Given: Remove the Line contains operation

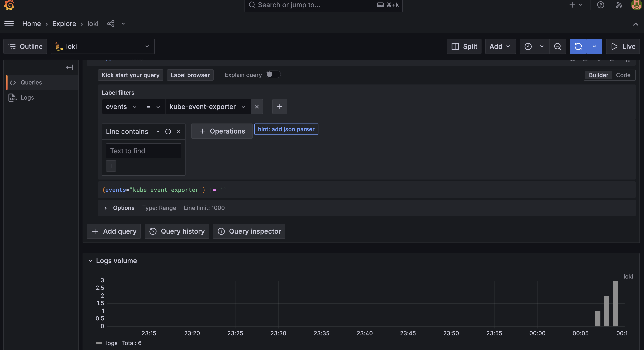Looking at the screenshot, I should tap(178, 131).
